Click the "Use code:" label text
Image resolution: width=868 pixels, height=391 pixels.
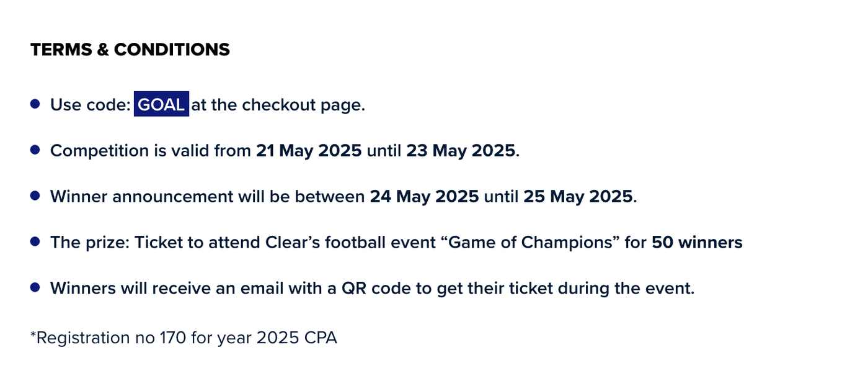coord(91,105)
